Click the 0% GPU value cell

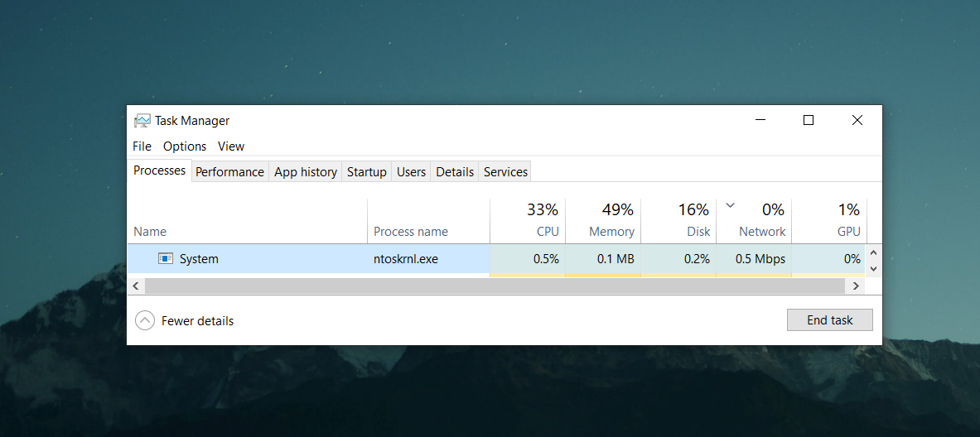[829, 258]
